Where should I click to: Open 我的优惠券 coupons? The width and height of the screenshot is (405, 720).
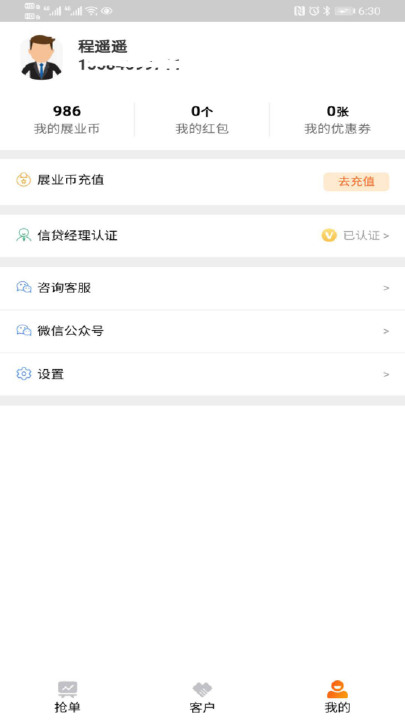[x=337, y=119]
